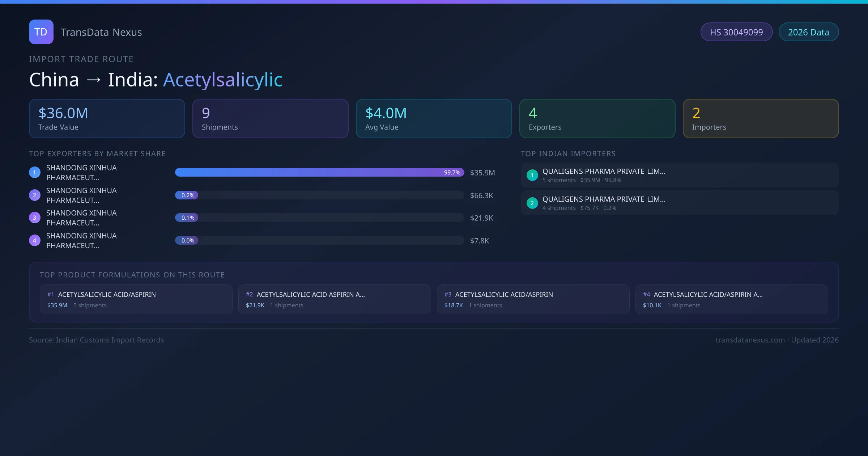Click the TD logo icon

pyautogui.click(x=41, y=32)
